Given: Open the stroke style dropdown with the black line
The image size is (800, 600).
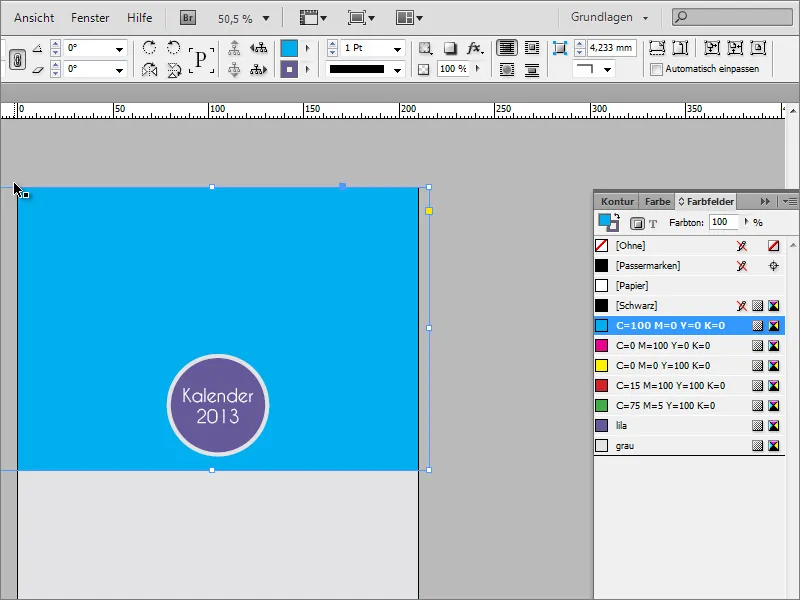Looking at the screenshot, I should (x=397, y=70).
